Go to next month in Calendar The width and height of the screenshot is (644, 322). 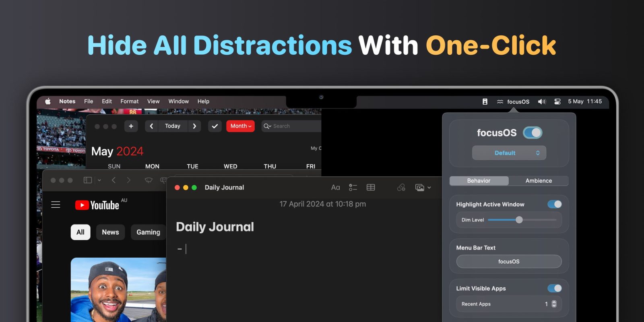pyautogui.click(x=194, y=126)
